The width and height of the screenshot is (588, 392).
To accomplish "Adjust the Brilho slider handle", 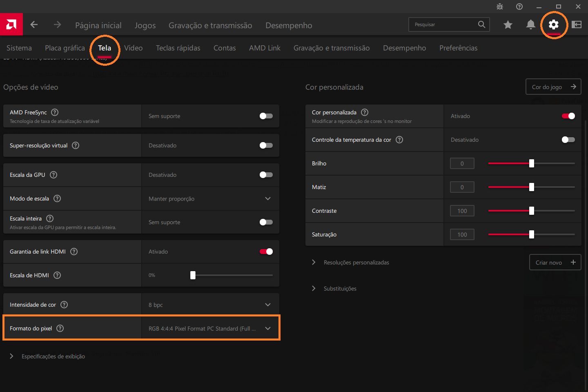I will tap(532, 163).
